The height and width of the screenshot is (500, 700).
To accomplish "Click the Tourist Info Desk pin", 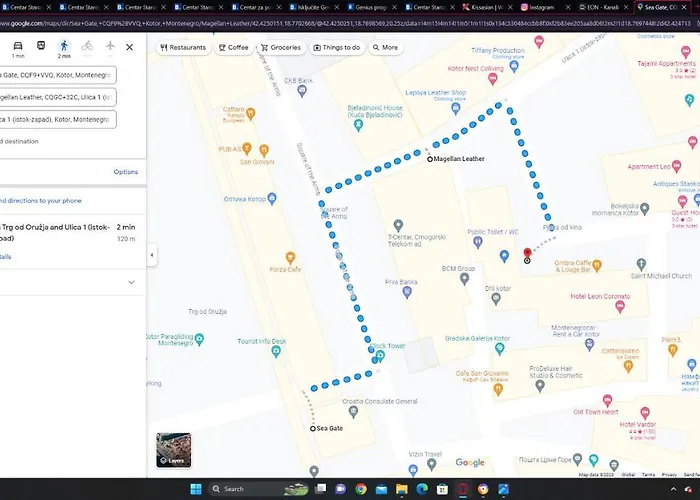I will coord(276,351).
